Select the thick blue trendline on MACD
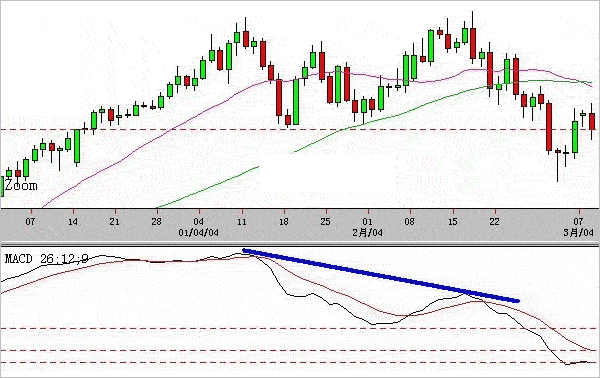The width and height of the screenshot is (600, 378). coord(381,275)
